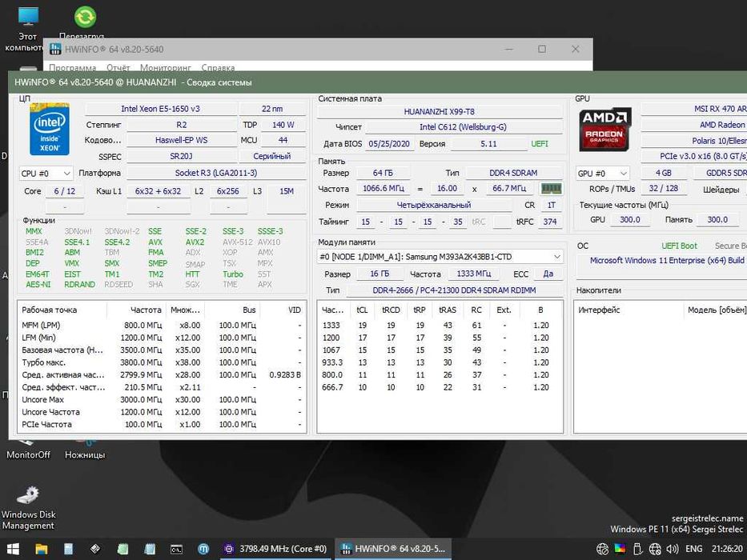Open the 'Справка' menu
Viewport: 747px width, 560px height.
click(x=218, y=68)
